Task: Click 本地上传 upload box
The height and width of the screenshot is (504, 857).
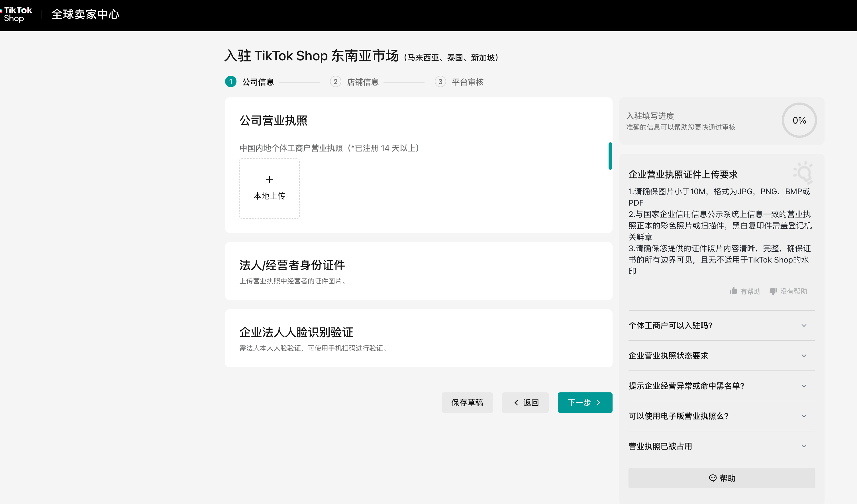Action: pos(269,188)
